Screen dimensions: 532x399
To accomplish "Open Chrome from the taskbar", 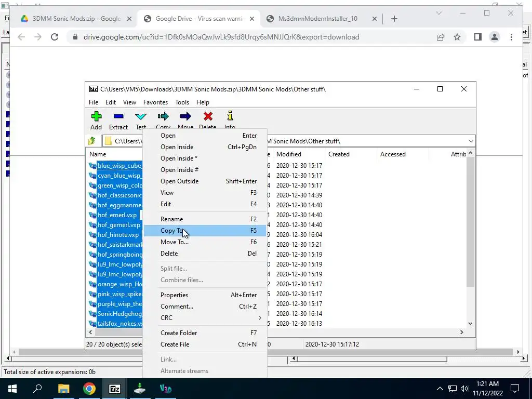I will (89, 389).
